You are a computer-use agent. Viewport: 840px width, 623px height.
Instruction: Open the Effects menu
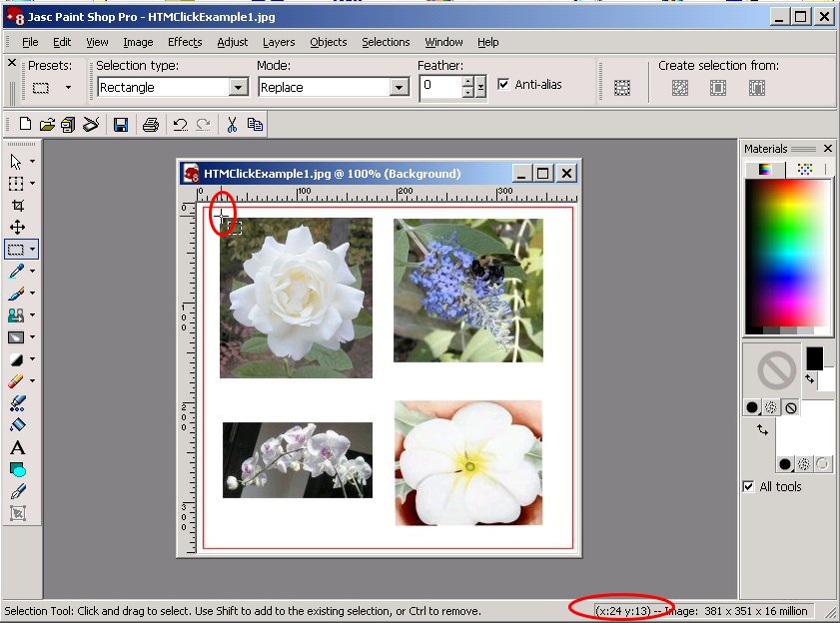click(x=185, y=42)
